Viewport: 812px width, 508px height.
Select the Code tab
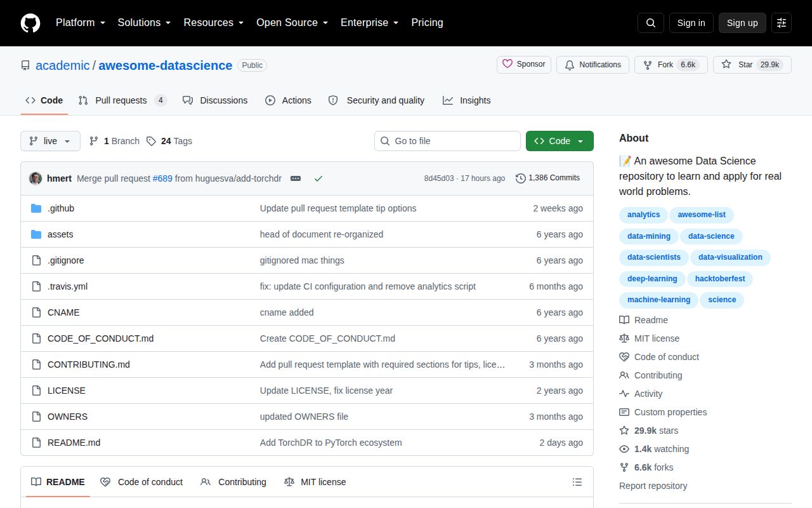coord(44,100)
